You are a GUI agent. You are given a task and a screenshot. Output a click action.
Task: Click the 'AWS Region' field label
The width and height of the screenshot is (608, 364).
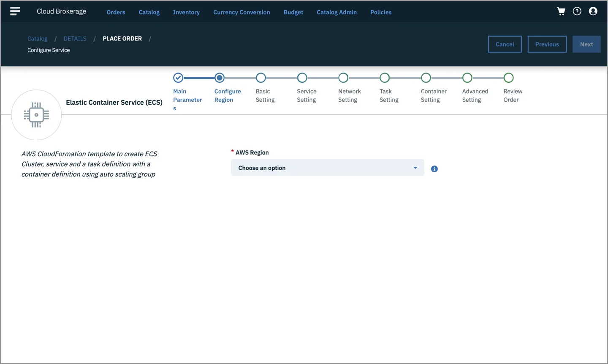coord(252,152)
